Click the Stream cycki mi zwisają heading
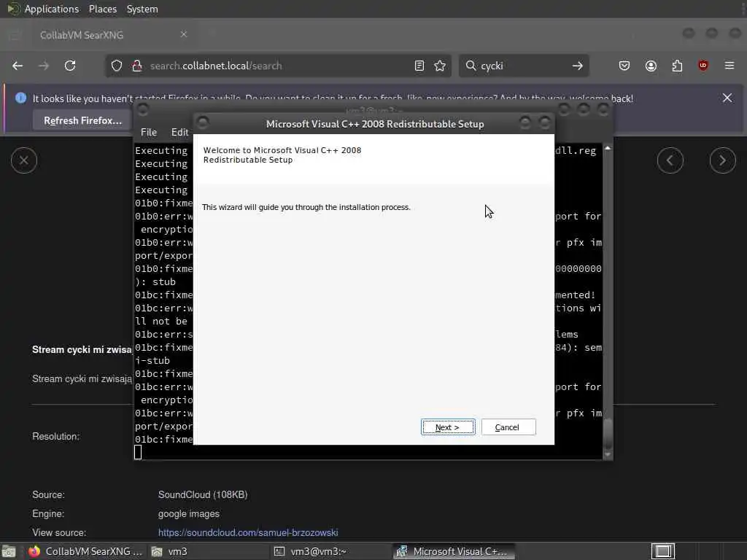747x560 pixels. [82, 349]
